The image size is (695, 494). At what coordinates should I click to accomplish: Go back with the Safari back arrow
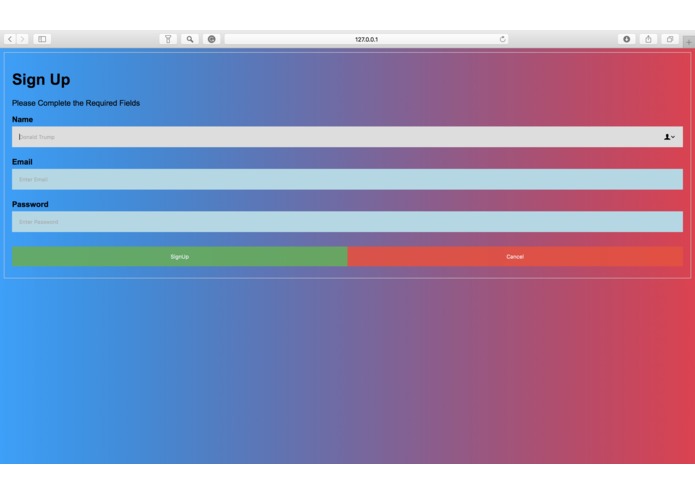coord(10,39)
